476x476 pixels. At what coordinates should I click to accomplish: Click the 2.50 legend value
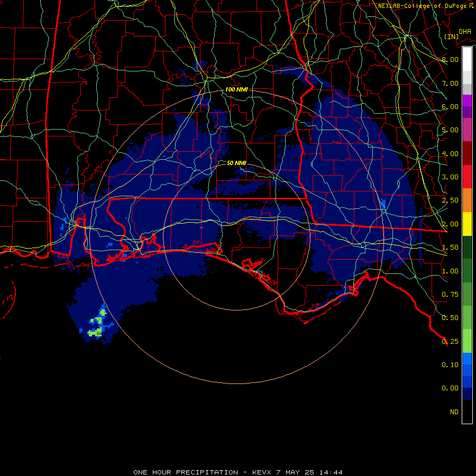(x=450, y=200)
